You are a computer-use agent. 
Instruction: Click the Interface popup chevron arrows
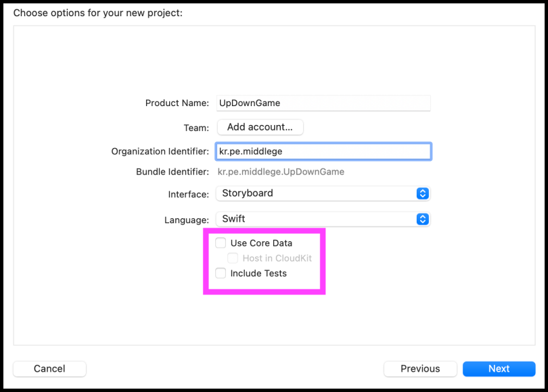(422, 193)
